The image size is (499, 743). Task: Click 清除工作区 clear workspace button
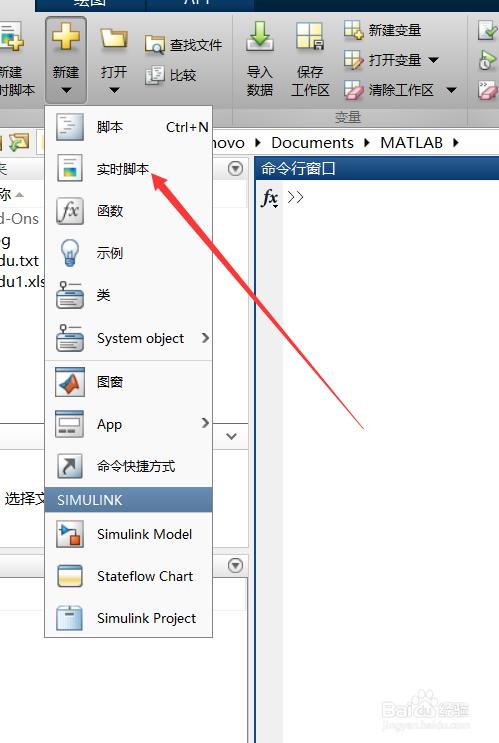389,90
